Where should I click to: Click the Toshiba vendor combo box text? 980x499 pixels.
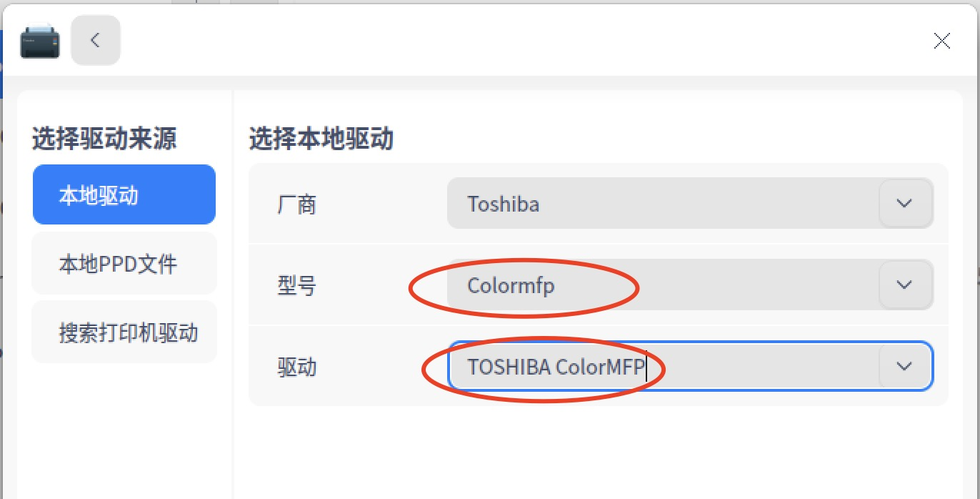pyautogui.click(x=503, y=204)
